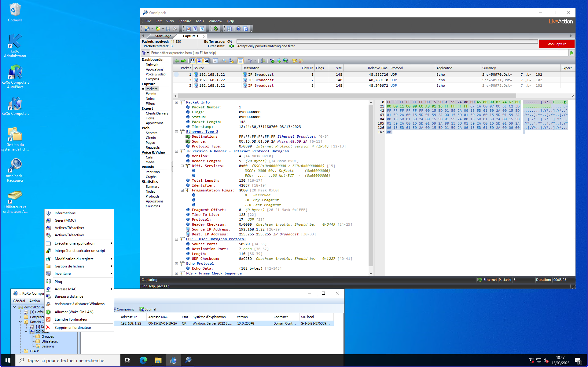Go to previous packet with green left arrow

click(x=177, y=61)
